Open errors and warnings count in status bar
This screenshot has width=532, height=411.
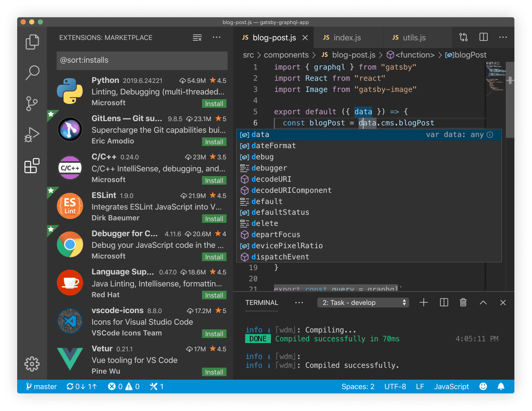point(124,387)
